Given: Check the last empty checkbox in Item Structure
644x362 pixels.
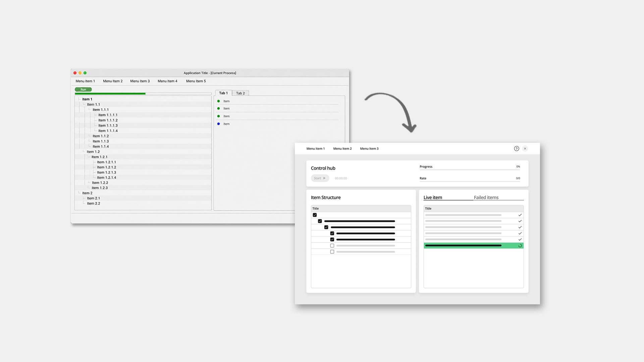Looking at the screenshot, I should click(x=332, y=252).
